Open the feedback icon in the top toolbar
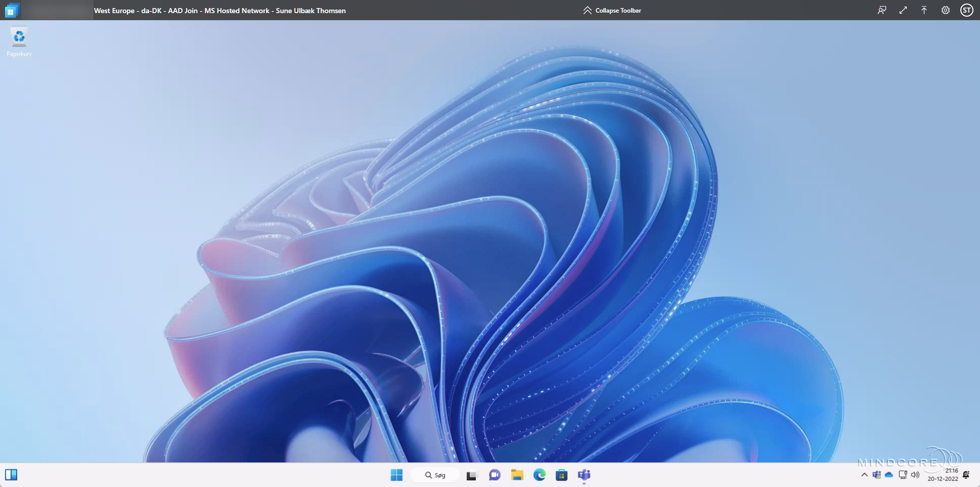 point(882,10)
